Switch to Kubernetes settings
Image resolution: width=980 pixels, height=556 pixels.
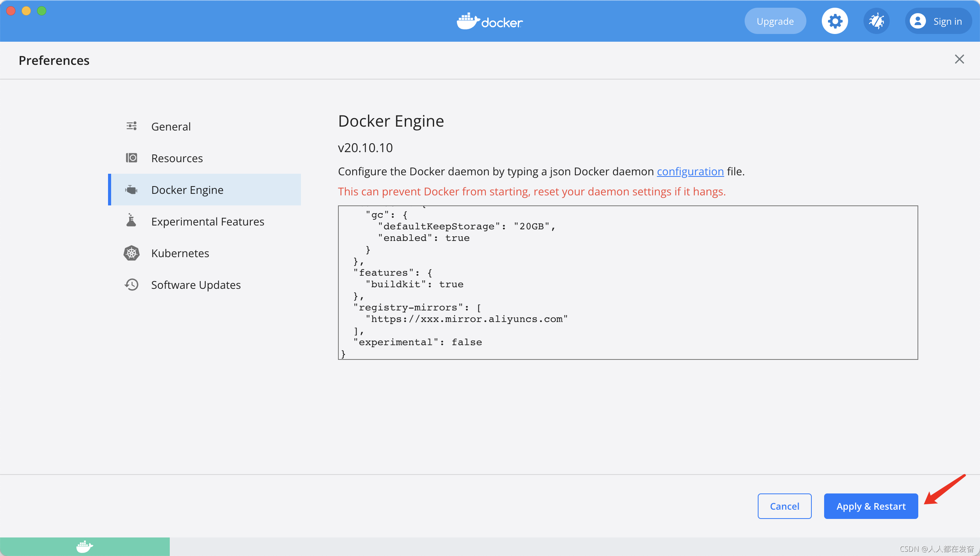pyautogui.click(x=204, y=253)
